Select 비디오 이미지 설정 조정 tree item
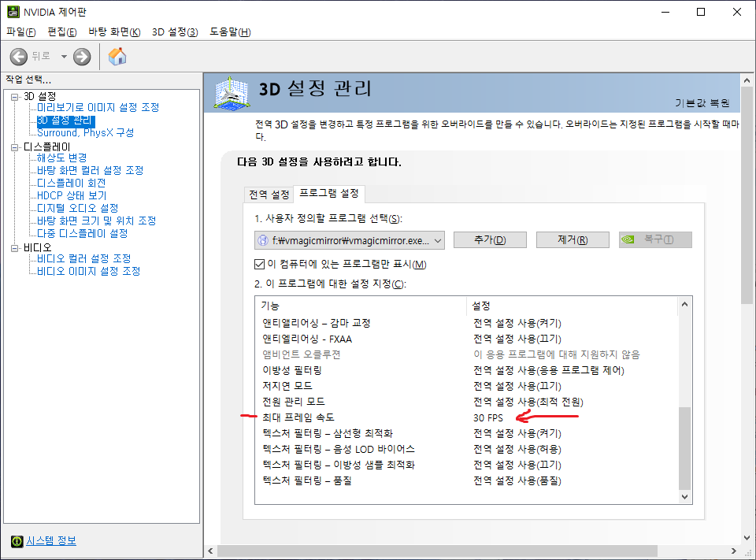Screen dimensions: 756x560 [x=89, y=271]
